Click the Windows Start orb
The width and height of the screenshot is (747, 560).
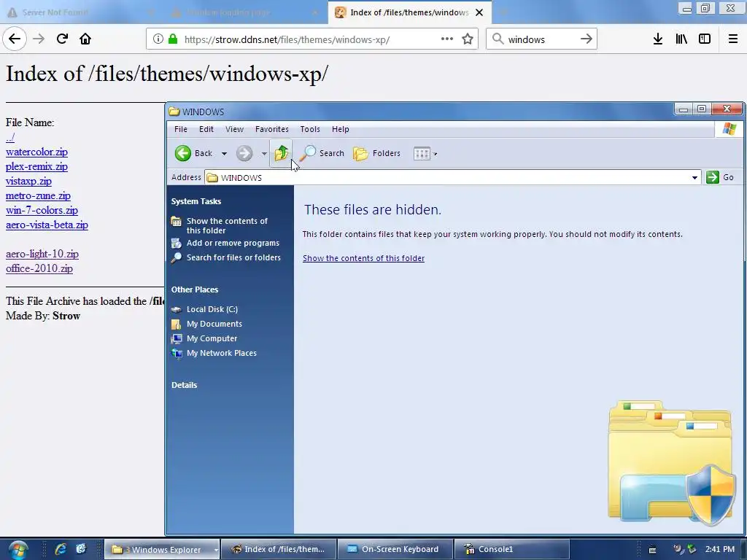pyautogui.click(x=18, y=550)
